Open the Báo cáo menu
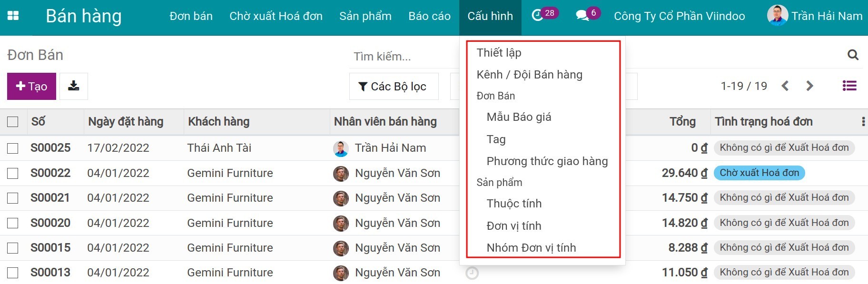The image size is (868, 284). click(x=429, y=16)
